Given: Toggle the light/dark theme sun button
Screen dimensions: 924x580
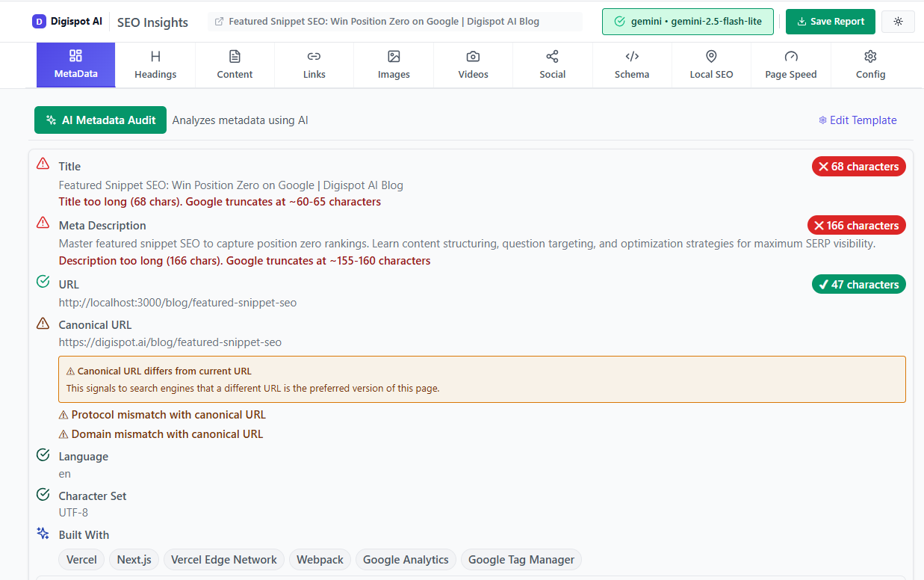Looking at the screenshot, I should coord(898,22).
